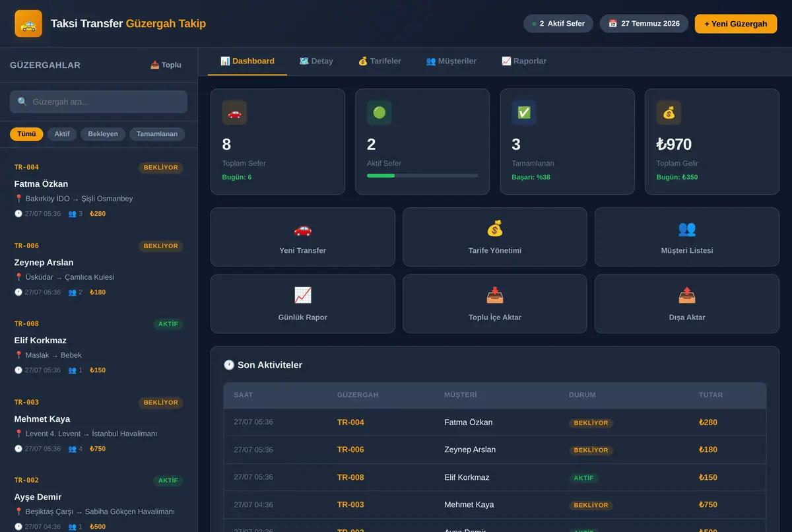The height and width of the screenshot is (532, 792).
Task: Click the calendar icon in the date badge
Action: pos(612,24)
